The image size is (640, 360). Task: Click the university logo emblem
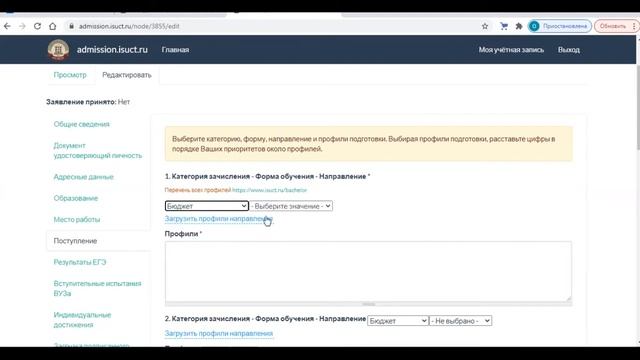click(58, 50)
